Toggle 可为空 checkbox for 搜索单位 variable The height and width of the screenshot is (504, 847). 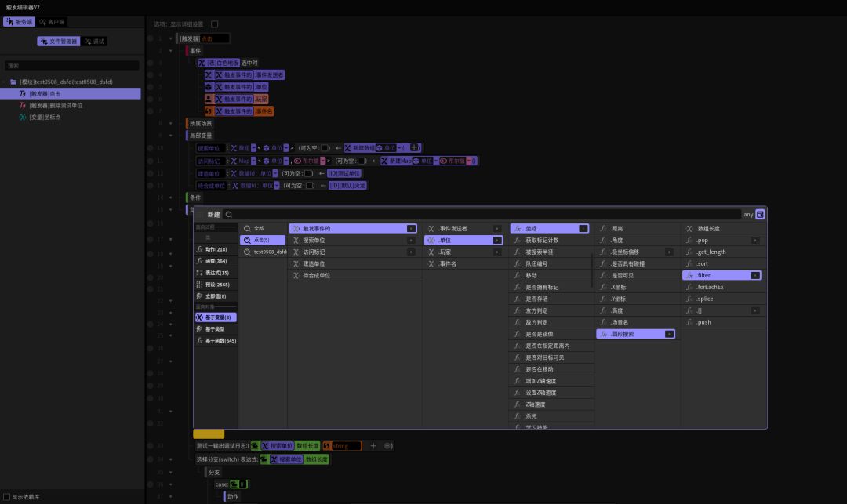(325, 147)
